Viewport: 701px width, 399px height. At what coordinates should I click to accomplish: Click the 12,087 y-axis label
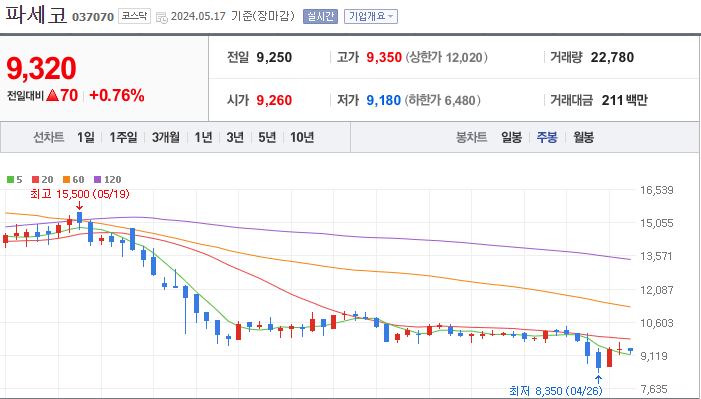click(657, 290)
